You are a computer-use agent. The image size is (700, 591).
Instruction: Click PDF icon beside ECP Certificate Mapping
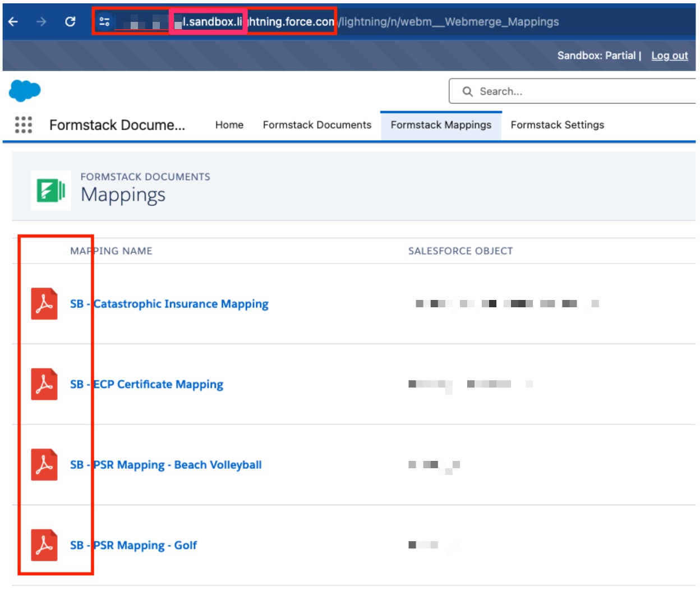pyautogui.click(x=44, y=384)
